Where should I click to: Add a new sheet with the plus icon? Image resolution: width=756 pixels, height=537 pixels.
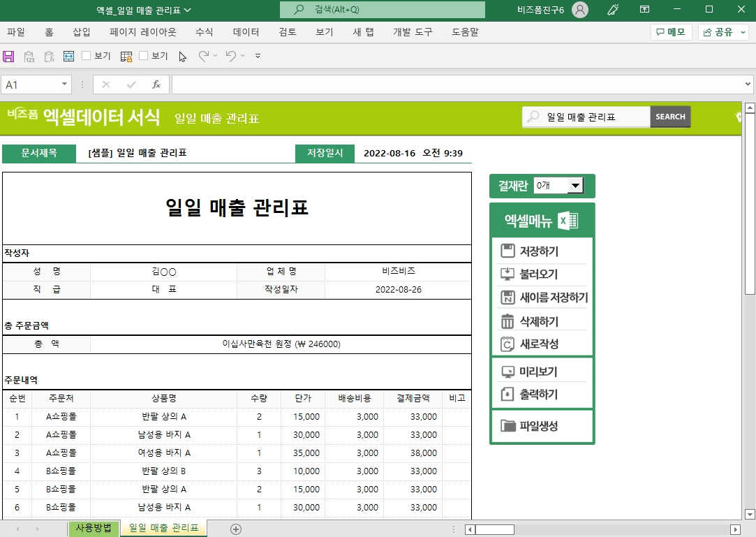[x=236, y=529]
